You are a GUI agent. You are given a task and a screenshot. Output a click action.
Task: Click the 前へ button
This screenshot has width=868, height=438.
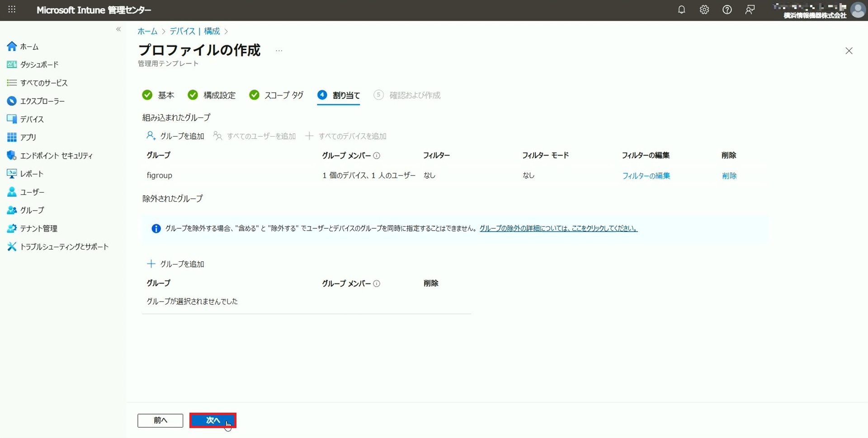[x=160, y=420]
